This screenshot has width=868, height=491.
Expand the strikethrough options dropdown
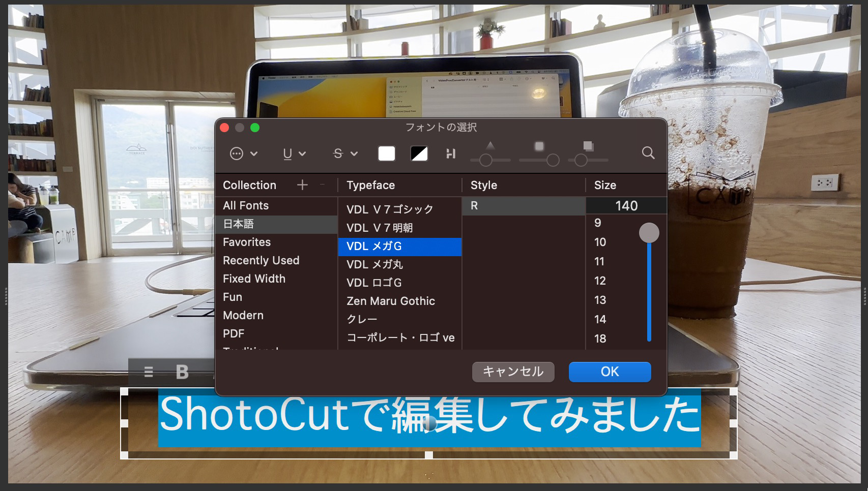(353, 154)
